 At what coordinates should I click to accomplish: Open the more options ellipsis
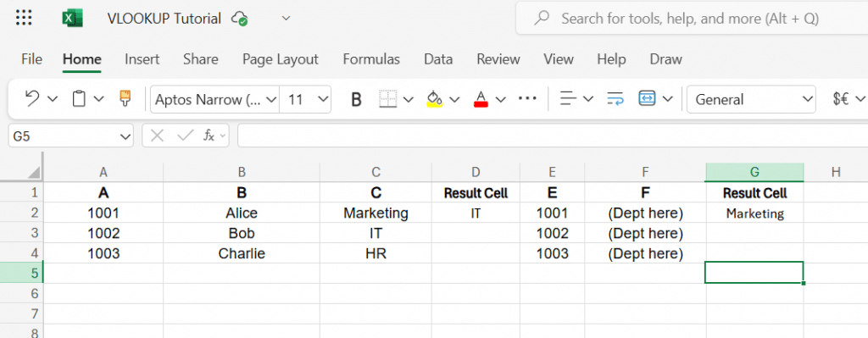[x=527, y=98]
